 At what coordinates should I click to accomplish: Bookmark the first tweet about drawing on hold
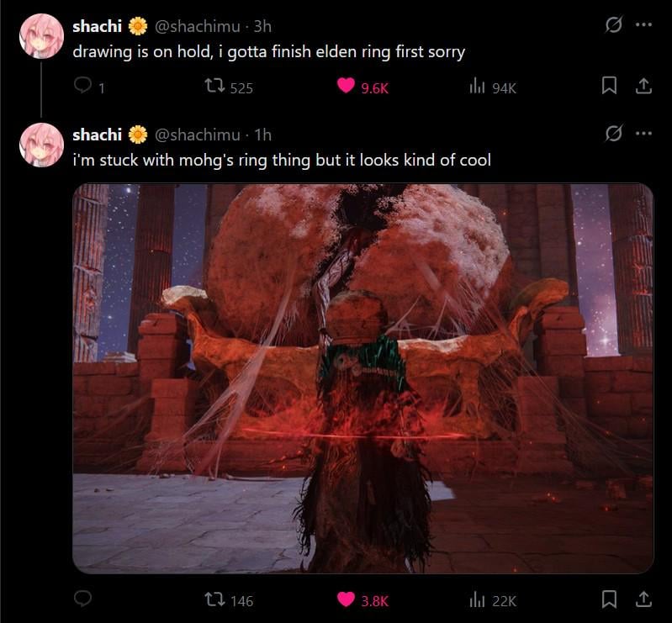click(609, 85)
